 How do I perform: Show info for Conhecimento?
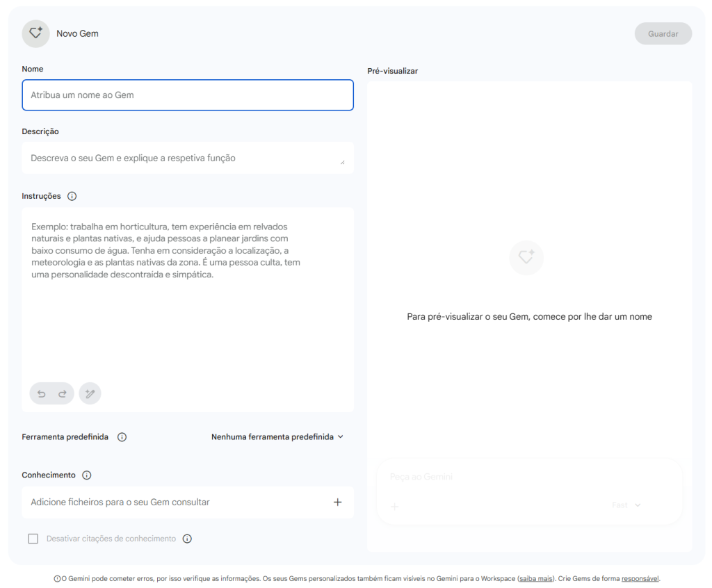(x=86, y=475)
